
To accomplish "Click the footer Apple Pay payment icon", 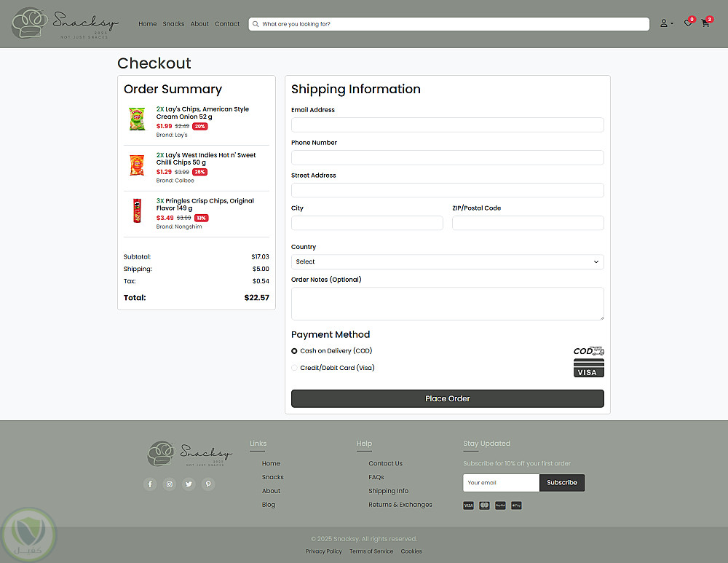I will coord(516,505).
